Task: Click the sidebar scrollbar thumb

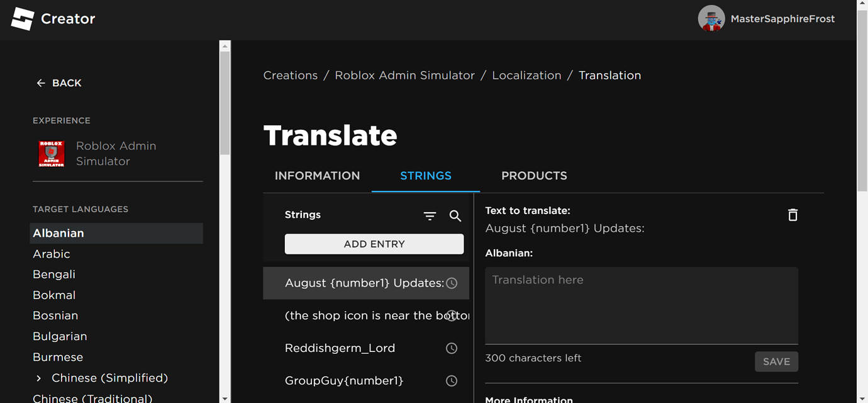Action: coord(225,103)
